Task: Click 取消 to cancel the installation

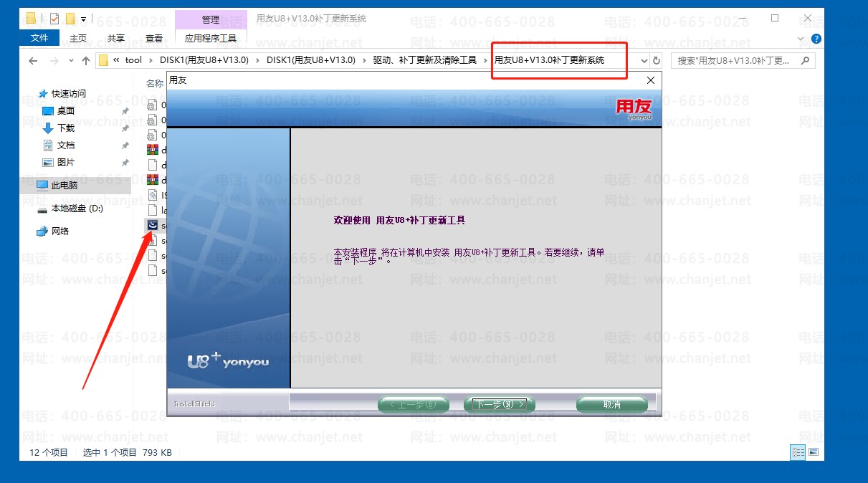Action: tap(611, 405)
